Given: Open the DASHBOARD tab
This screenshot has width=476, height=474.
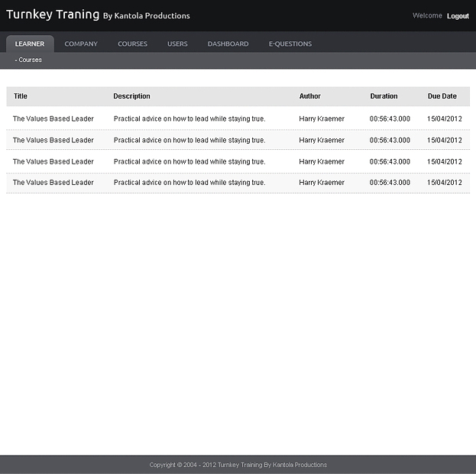Looking at the screenshot, I should [228, 44].
